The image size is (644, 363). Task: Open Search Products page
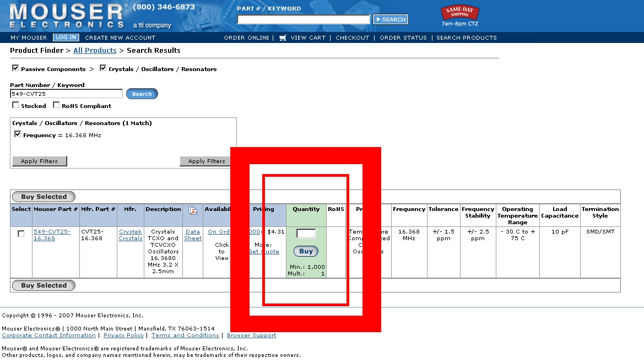click(x=467, y=38)
